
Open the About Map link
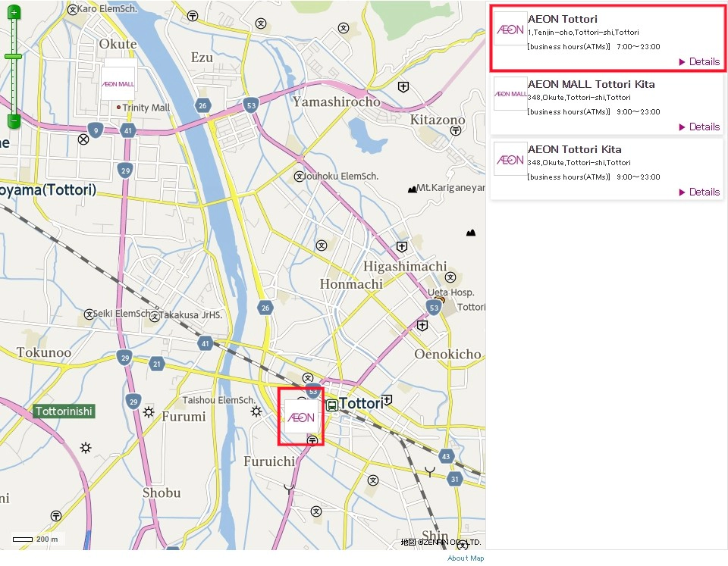(x=466, y=558)
